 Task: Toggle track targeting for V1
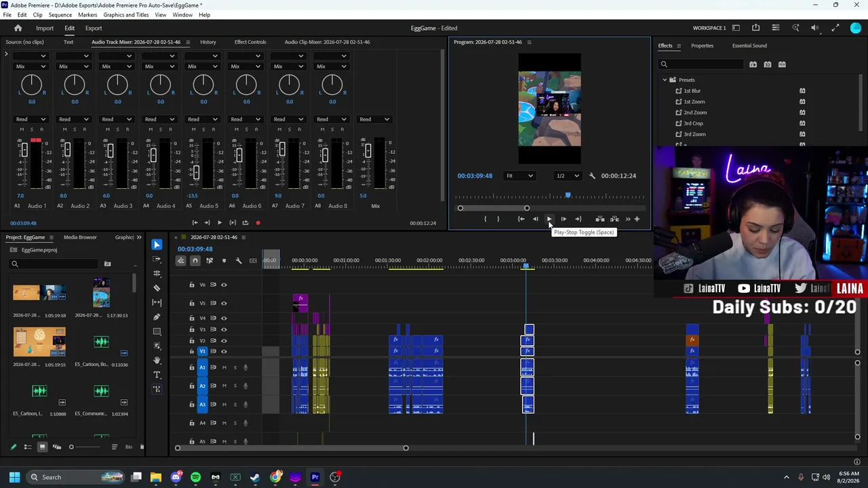pyautogui.click(x=202, y=351)
